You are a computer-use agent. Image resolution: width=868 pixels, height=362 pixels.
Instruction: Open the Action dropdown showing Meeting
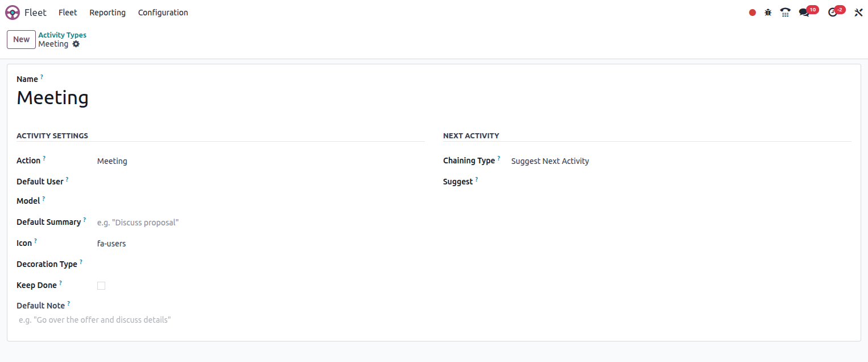[x=259, y=161]
